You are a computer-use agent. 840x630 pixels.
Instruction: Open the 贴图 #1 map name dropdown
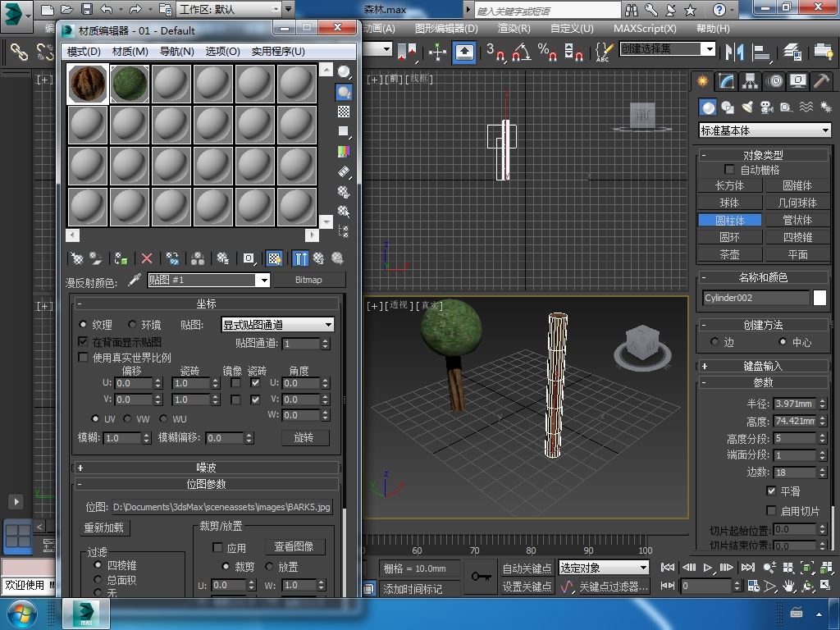tap(262, 281)
